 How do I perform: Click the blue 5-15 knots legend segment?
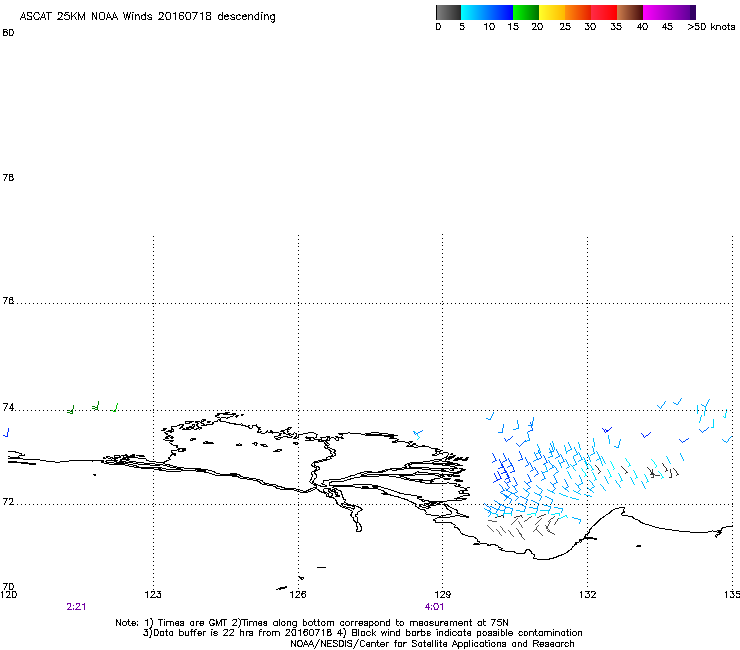[x=487, y=12]
